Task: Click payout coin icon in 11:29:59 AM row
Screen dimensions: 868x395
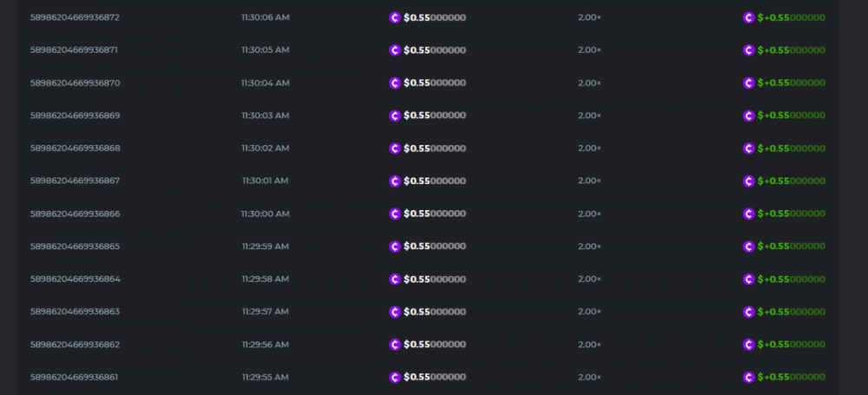Action: (748, 247)
